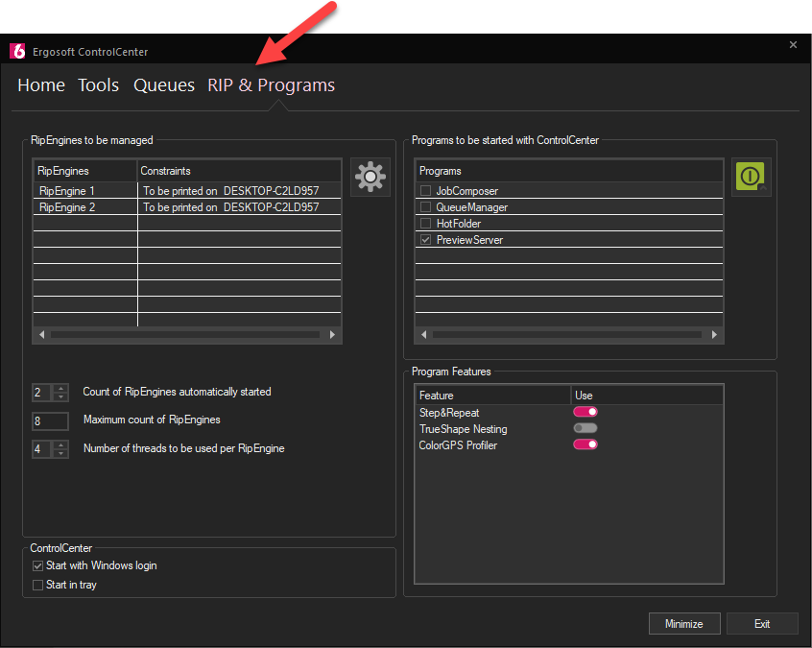Select the RipEngine 2 row

point(187,207)
